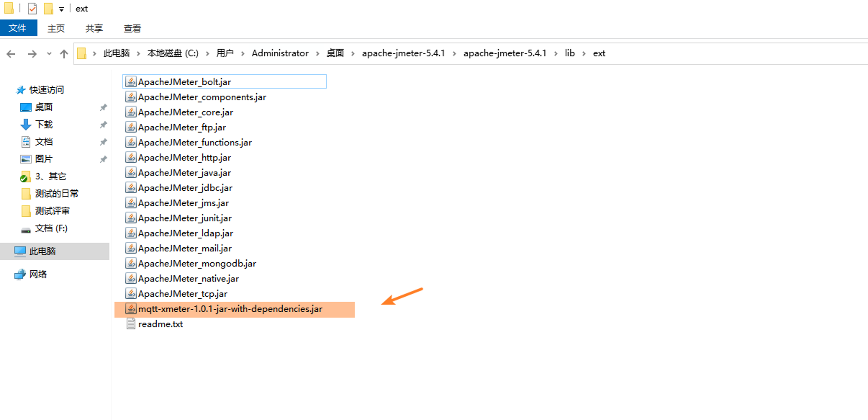Viewport: 868px width, 420px height.
Task: Go to 本地磁盘 (C:) breadcrumb
Action: [x=173, y=53]
